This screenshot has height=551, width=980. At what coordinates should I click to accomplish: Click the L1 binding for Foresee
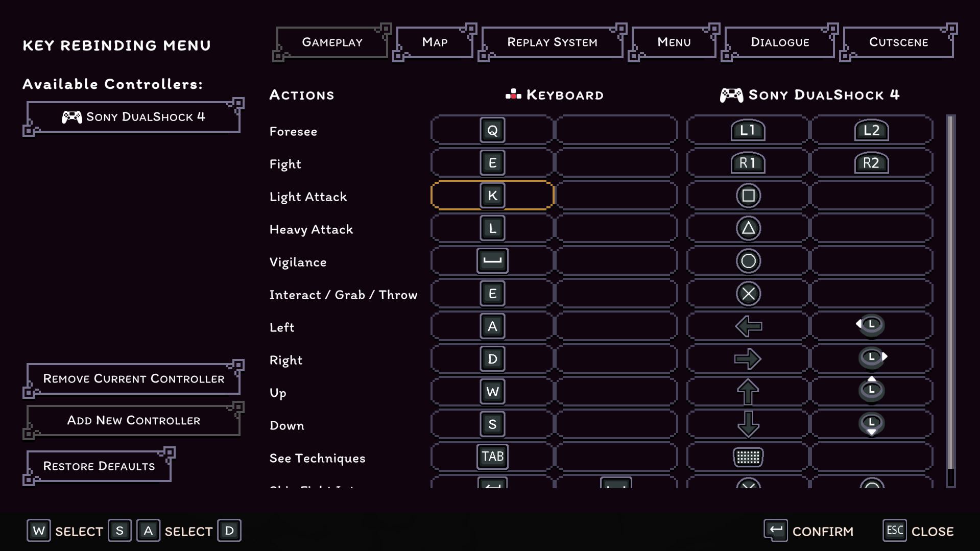(748, 131)
